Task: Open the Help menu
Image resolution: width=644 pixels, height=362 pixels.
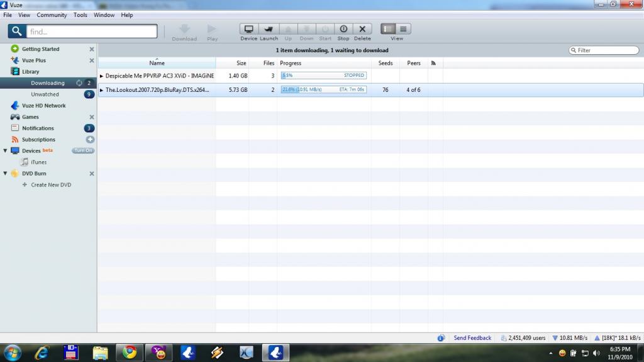Action: (127, 15)
